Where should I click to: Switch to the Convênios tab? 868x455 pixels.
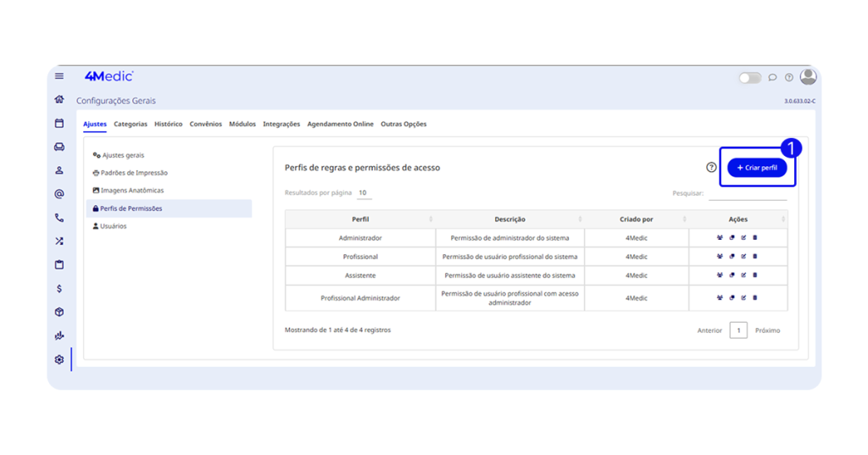(x=205, y=124)
